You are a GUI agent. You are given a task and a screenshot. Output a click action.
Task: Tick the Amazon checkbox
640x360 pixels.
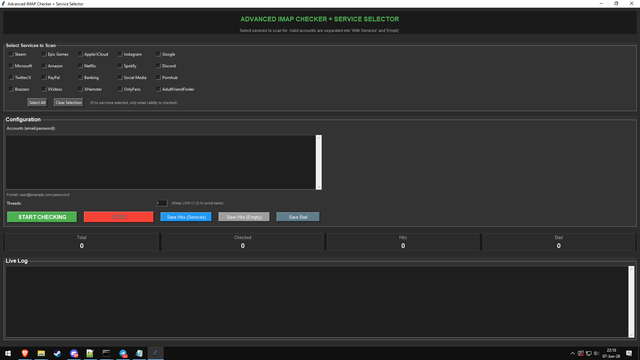tap(44, 66)
